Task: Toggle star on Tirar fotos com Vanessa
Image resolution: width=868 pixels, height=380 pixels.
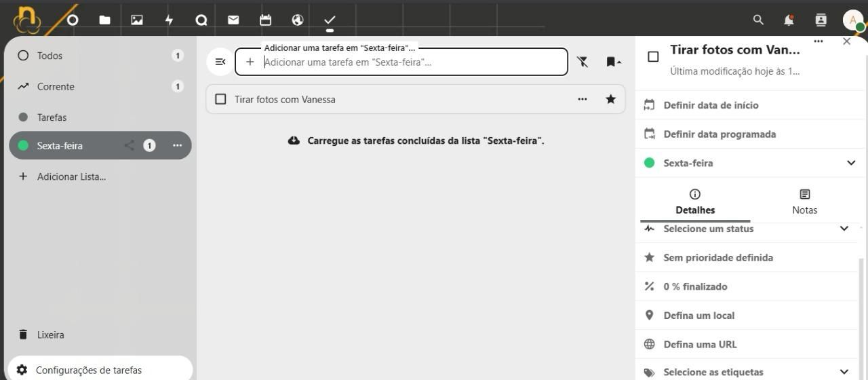Action: pyautogui.click(x=610, y=99)
